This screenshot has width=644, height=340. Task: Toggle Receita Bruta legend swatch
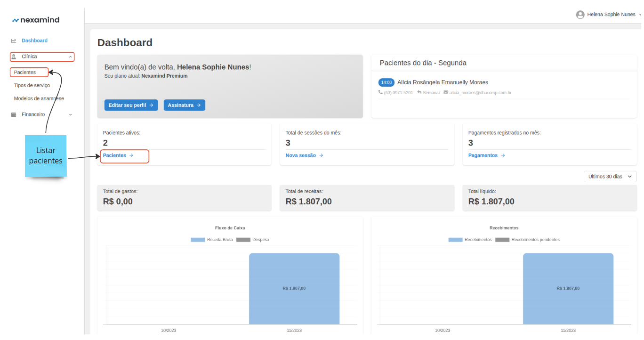[198, 240]
